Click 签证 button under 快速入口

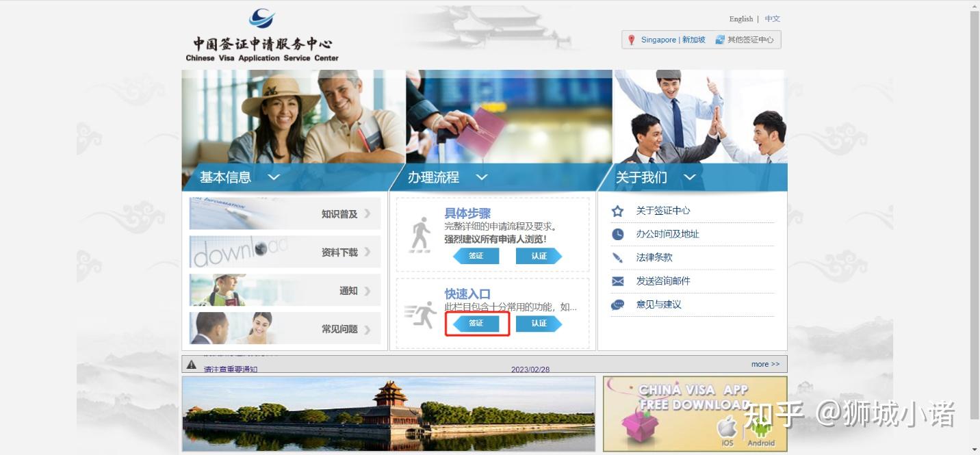coord(476,323)
